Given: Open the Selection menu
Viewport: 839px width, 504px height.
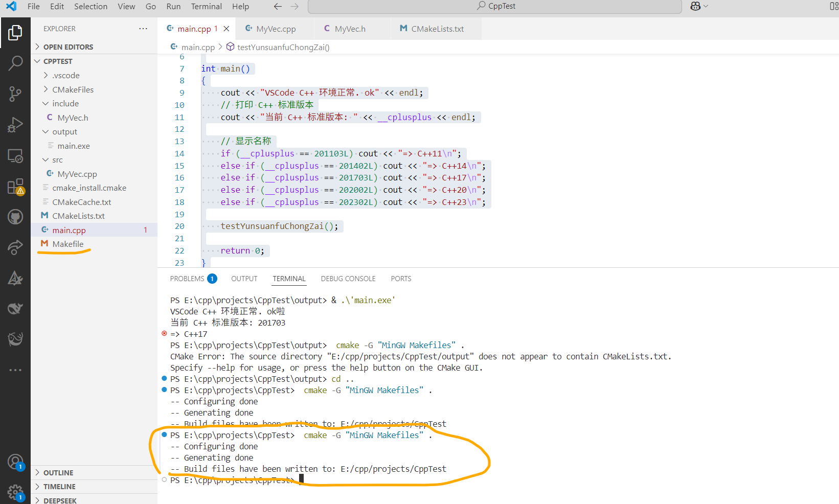Looking at the screenshot, I should tap(91, 6).
